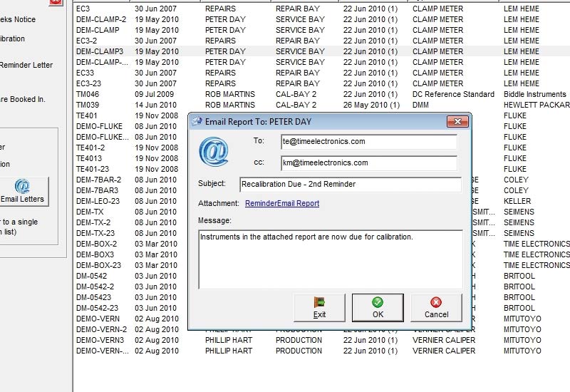The image size is (570, 392).
Task: Close the Email Report dialog window
Action: (x=456, y=122)
